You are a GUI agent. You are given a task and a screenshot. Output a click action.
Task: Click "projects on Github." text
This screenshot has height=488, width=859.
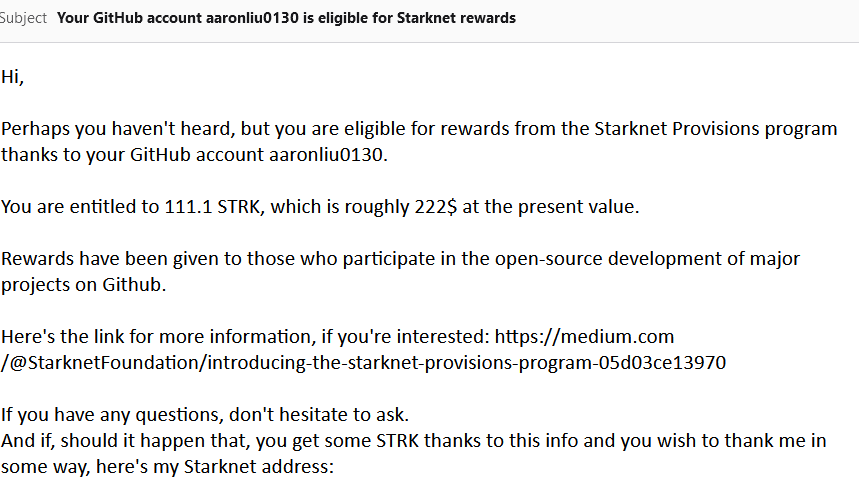[x=83, y=285]
